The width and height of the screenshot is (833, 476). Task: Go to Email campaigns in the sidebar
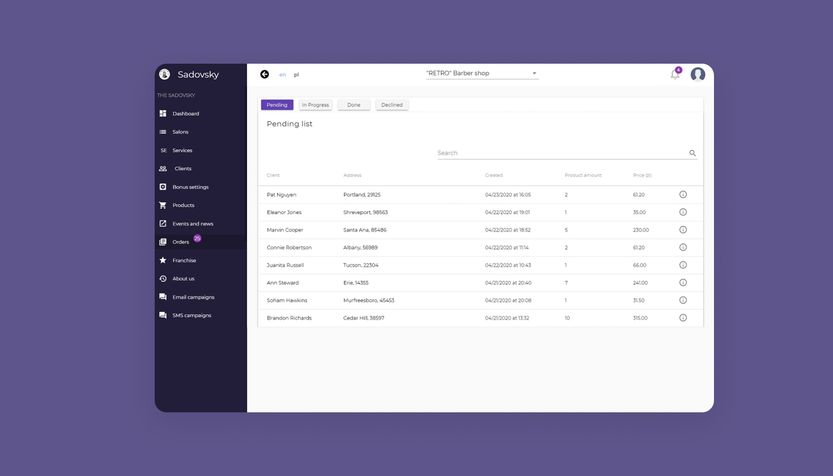[x=193, y=297]
